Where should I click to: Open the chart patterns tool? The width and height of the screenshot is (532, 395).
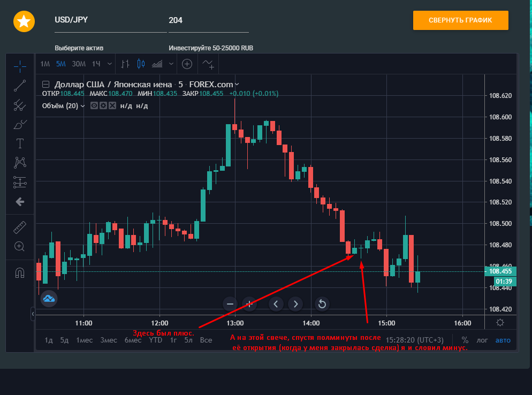click(x=20, y=163)
